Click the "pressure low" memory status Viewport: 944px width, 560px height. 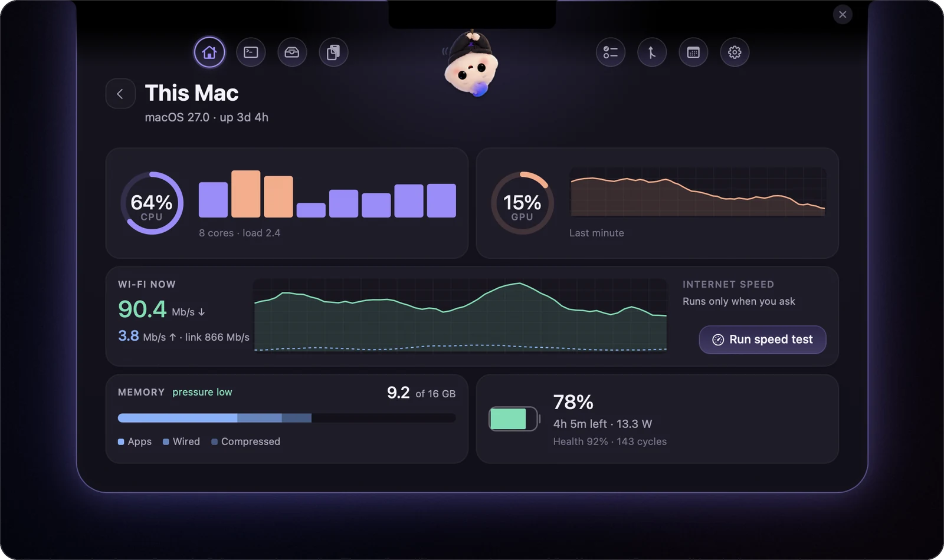coord(202,392)
